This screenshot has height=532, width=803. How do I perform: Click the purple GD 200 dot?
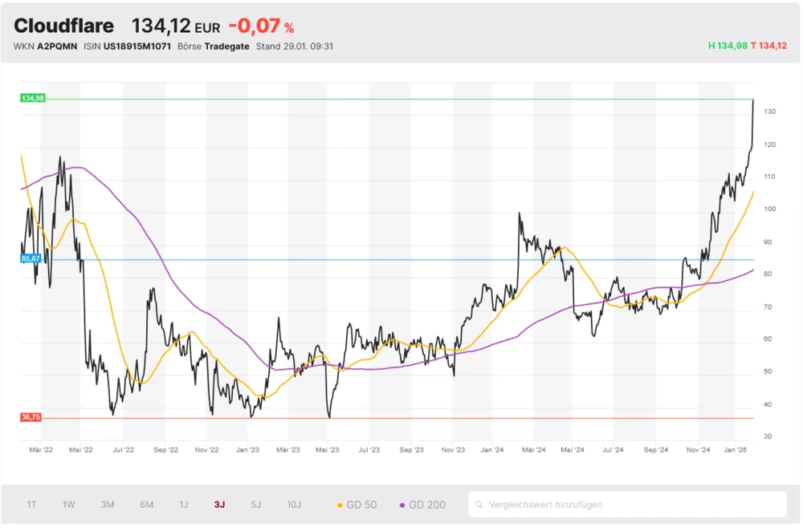(x=402, y=505)
